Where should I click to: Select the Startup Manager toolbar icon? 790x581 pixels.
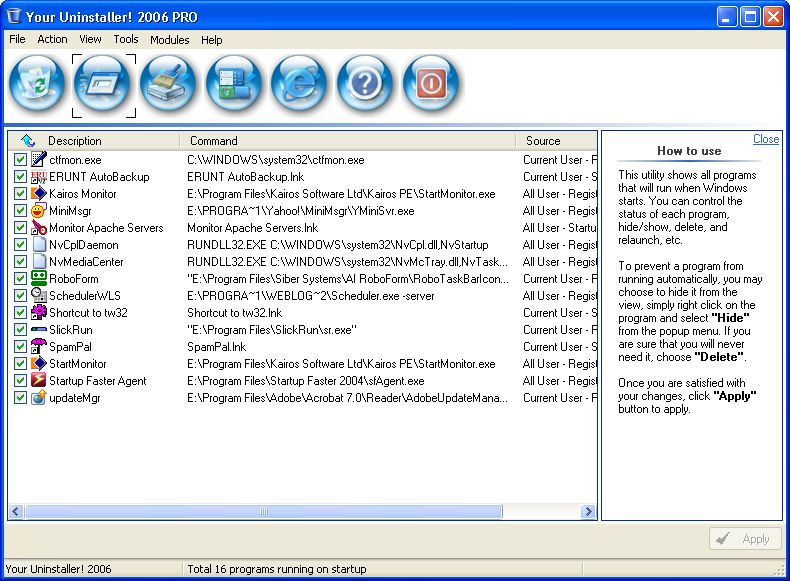click(x=103, y=83)
